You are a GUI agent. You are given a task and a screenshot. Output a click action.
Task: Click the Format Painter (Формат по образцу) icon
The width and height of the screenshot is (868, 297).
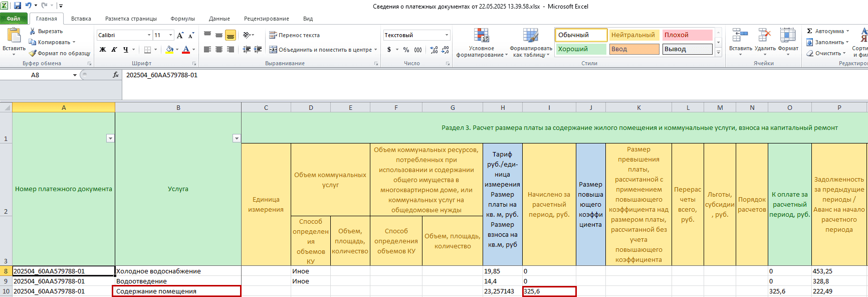[33, 53]
